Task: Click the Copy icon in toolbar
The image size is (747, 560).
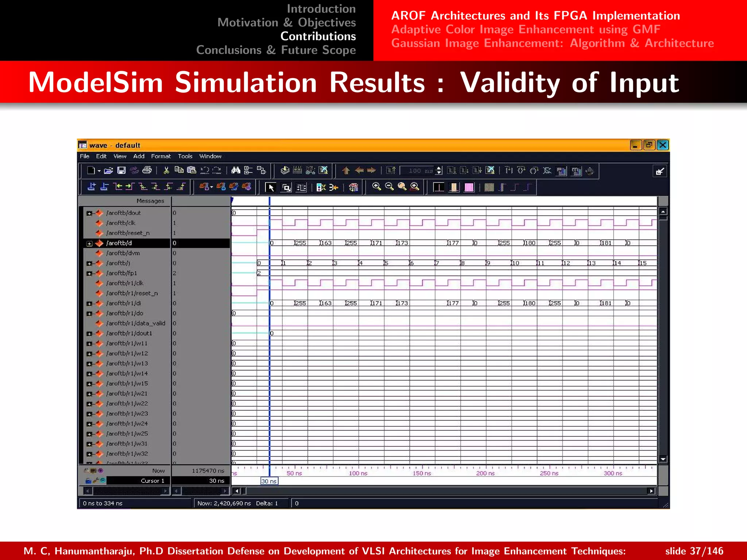Action: 179,170
